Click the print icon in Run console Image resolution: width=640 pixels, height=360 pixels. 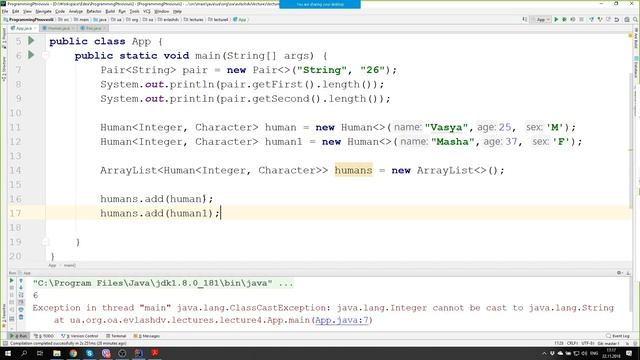(x=21, y=309)
